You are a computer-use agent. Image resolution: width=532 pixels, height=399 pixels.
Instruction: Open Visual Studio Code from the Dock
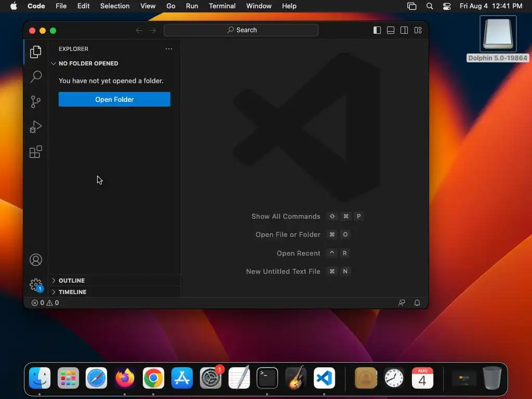coord(324,378)
